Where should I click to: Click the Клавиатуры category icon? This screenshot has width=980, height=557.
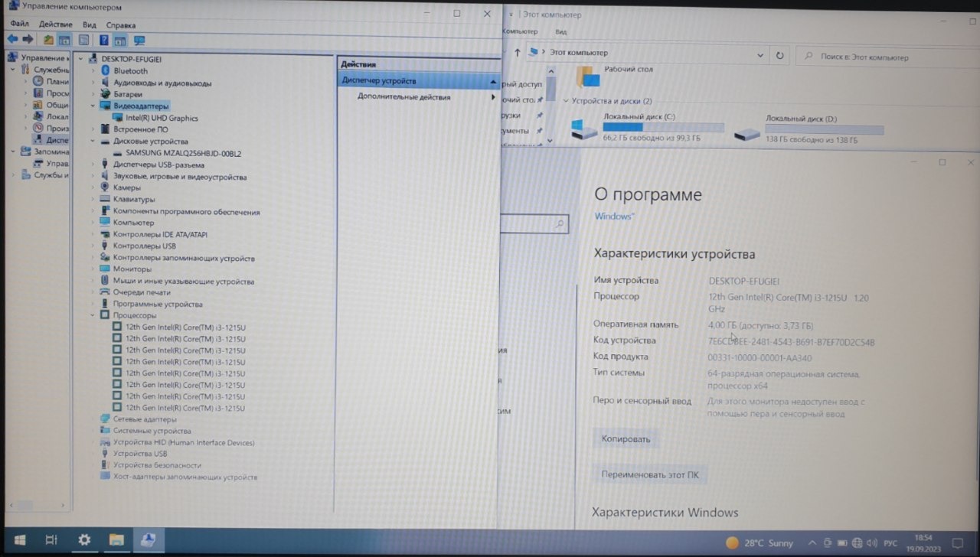(x=105, y=199)
